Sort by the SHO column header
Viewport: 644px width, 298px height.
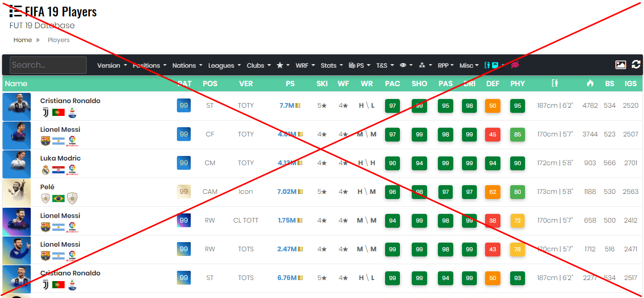pos(419,83)
